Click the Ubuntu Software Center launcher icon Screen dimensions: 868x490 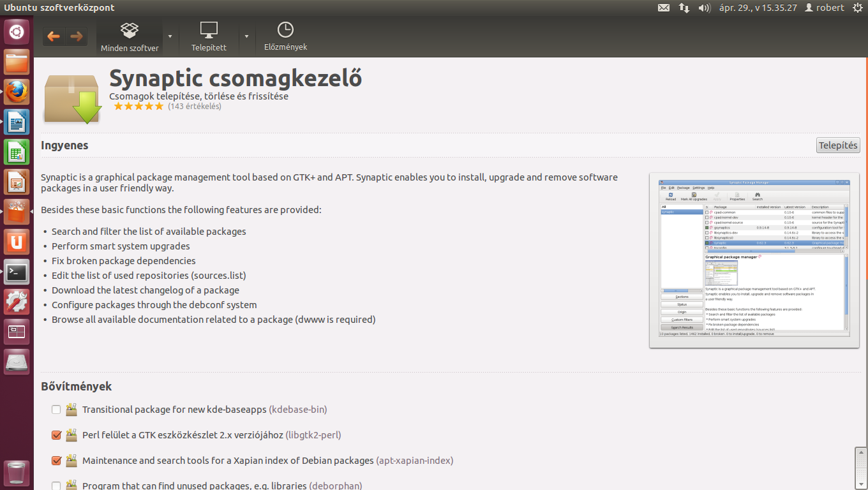pos(17,212)
